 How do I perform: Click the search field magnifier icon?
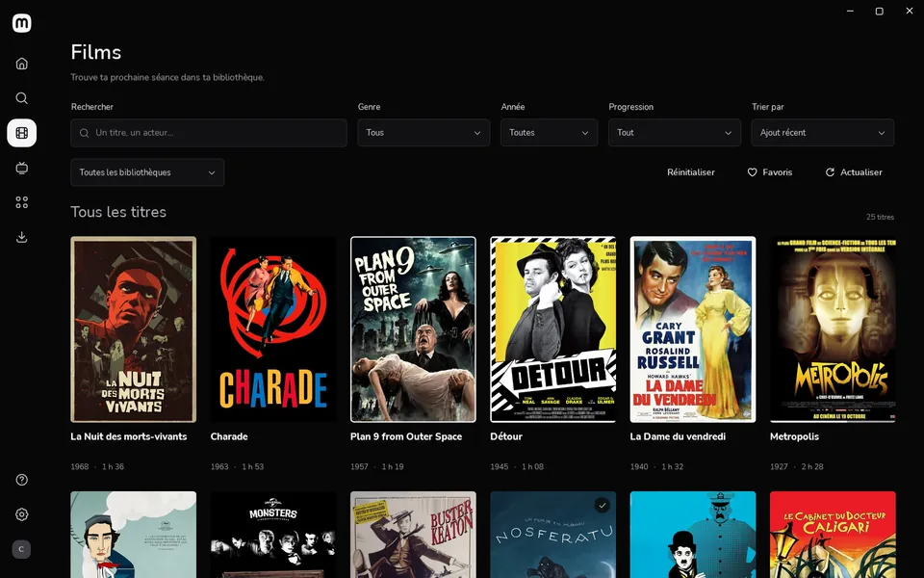(x=85, y=133)
